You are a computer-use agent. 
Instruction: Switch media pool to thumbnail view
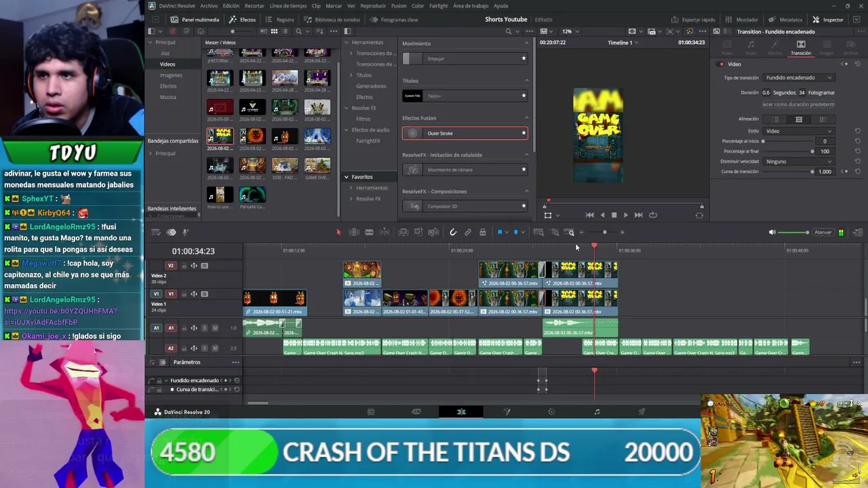tap(274, 31)
